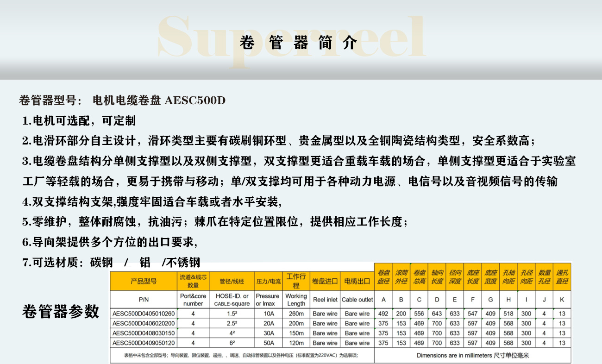Click the Cable outlet subheader
The image size is (602, 364).
coord(357,300)
